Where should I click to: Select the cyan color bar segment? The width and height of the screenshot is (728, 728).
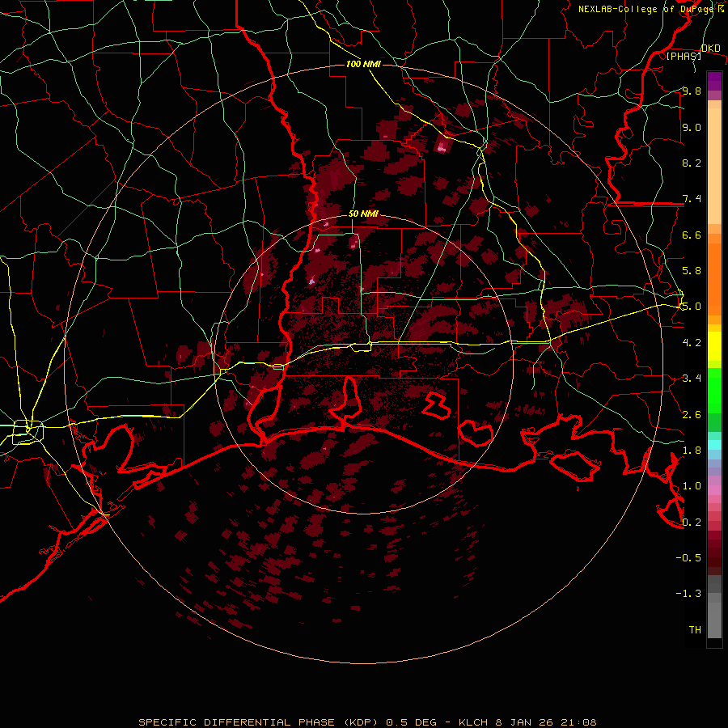pos(714,445)
